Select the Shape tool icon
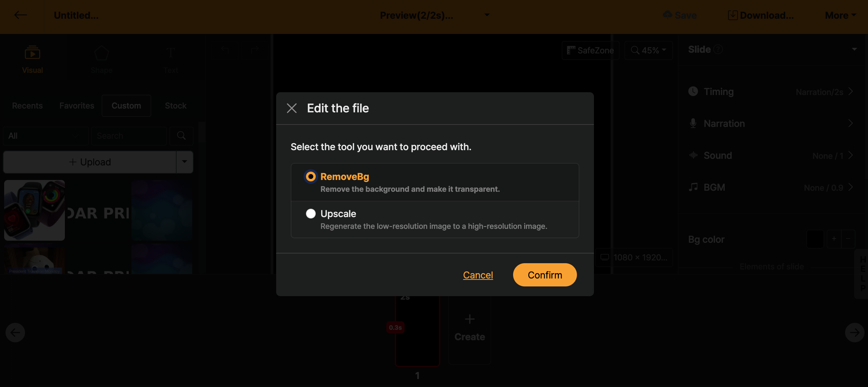This screenshot has width=868, height=387. [x=101, y=53]
